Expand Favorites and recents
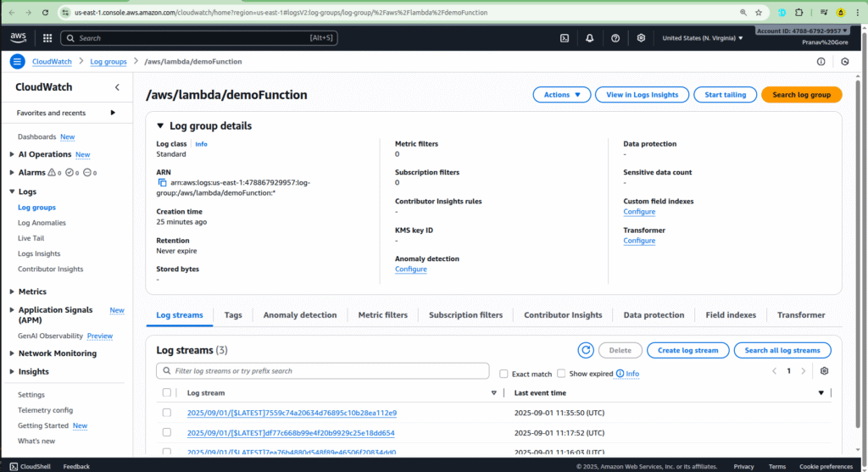Screen dimensions: 868x472 pyautogui.click(x=113, y=113)
